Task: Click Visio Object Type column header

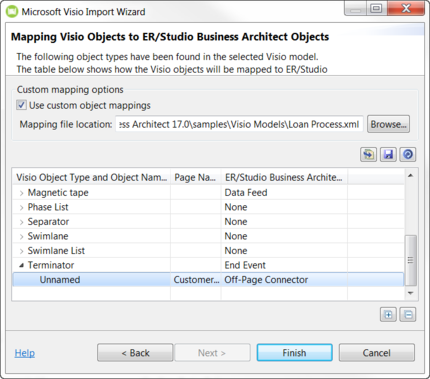Action: (x=92, y=177)
